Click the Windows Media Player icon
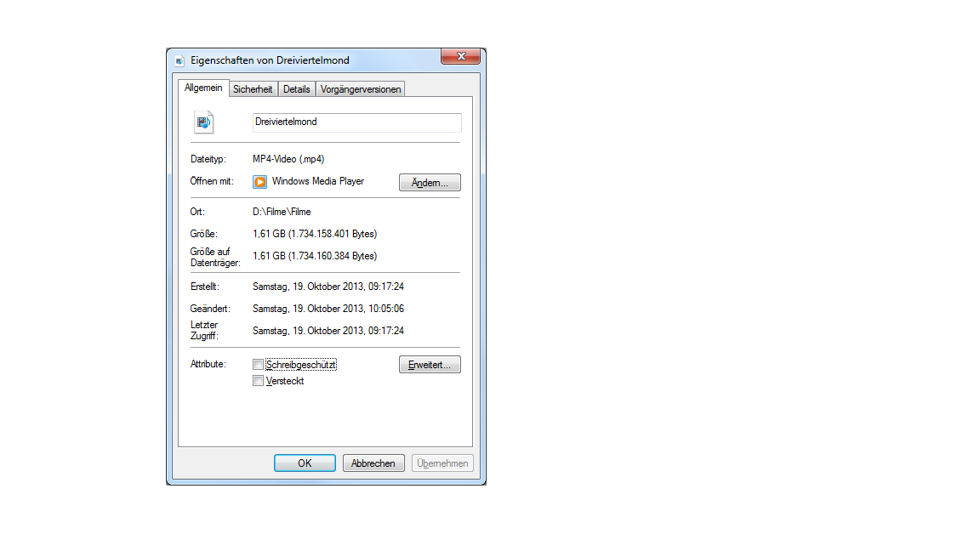This screenshot has height=551, width=980. (259, 182)
